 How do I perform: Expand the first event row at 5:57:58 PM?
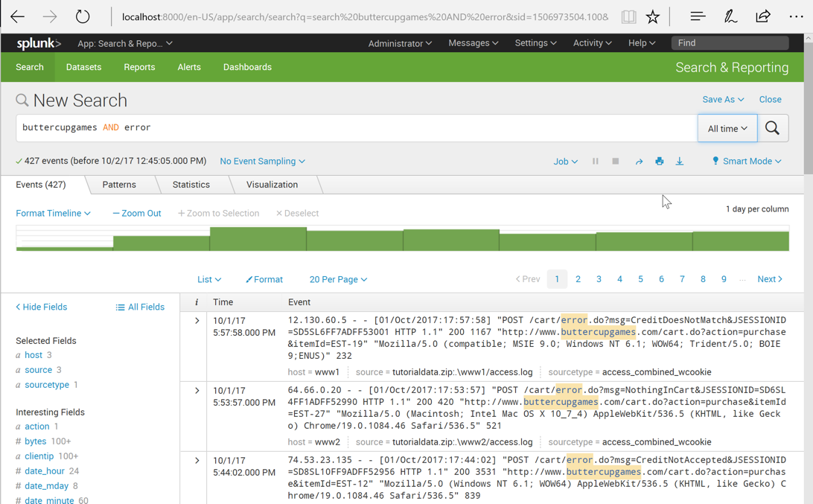[197, 321]
